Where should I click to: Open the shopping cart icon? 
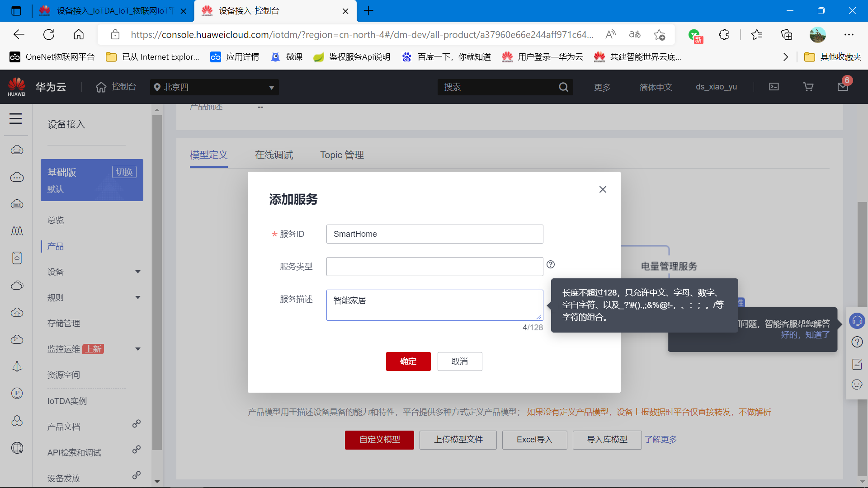tap(808, 87)
